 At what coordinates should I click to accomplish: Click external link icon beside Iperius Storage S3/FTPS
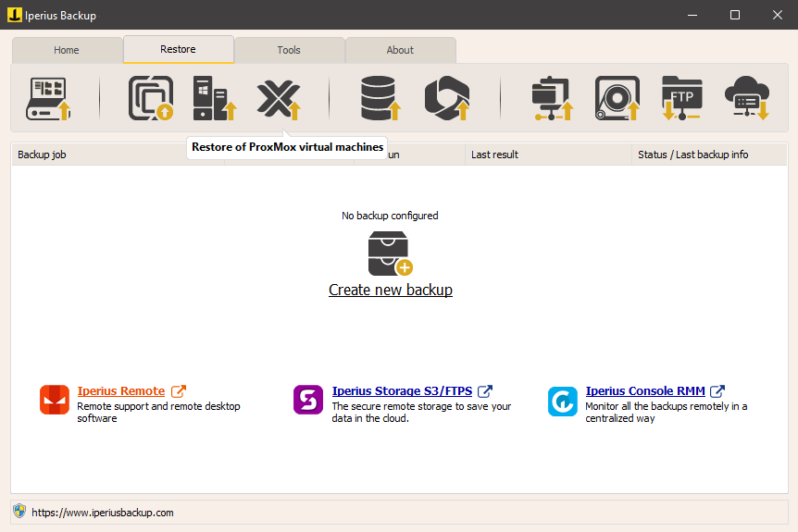[485, 391]
